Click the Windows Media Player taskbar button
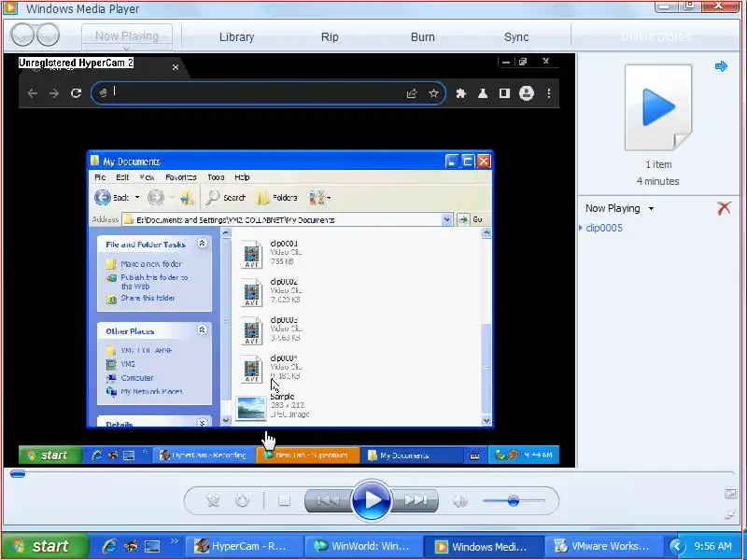The height and width of the screenshot is (560, 747). (x=483, y=546)
